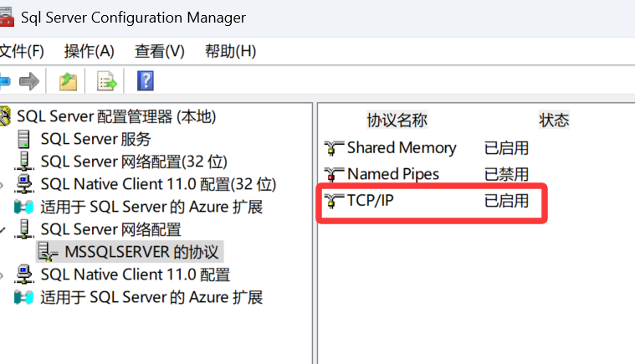This screenshot has width=635, height=364.
Task: Click the icon beside SQL Server 网络配置
Action: (24, 229)
